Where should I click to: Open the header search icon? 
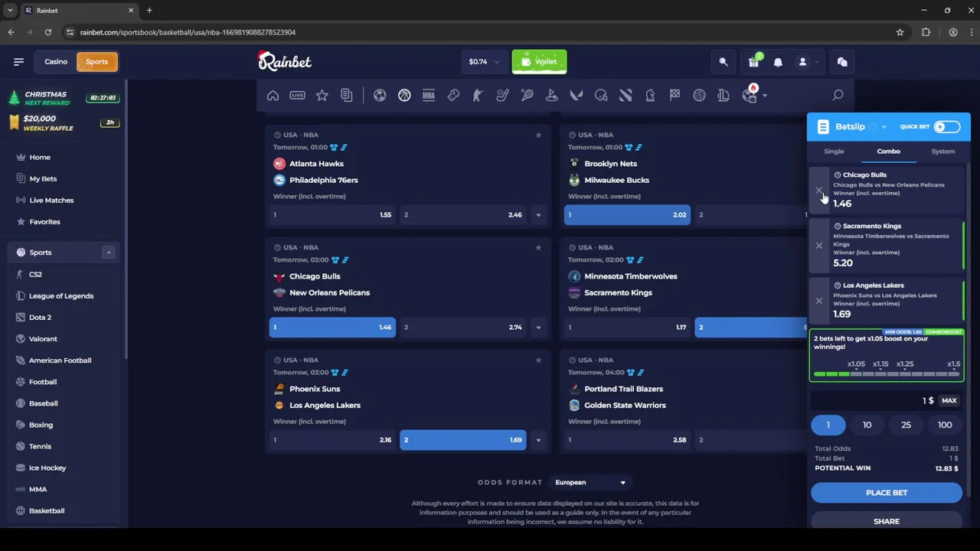(723, 62)
